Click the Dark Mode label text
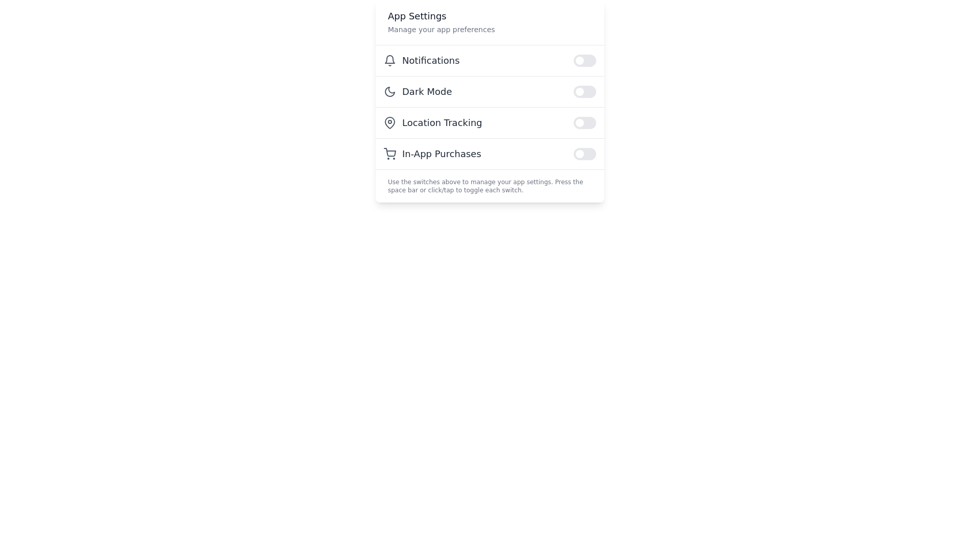The height and width of the screenshot is (551, 980). pos(427,92)
